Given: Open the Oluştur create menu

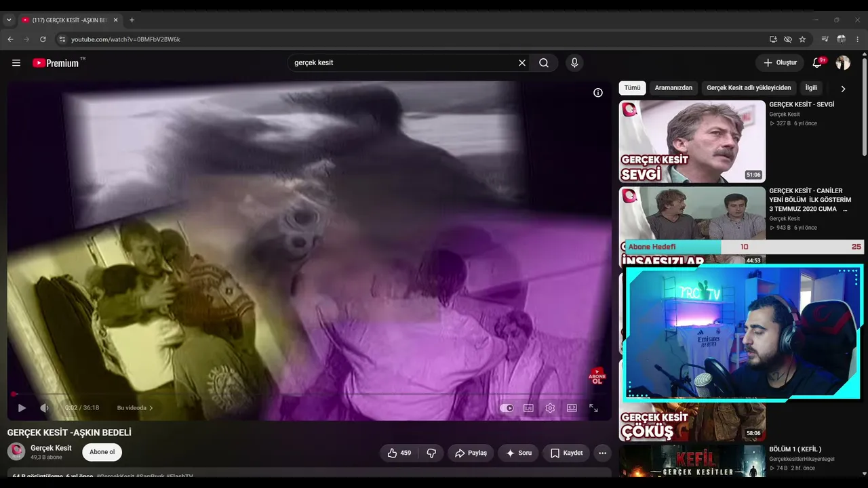Looking at the screenshot, I should tap(780, 63).
